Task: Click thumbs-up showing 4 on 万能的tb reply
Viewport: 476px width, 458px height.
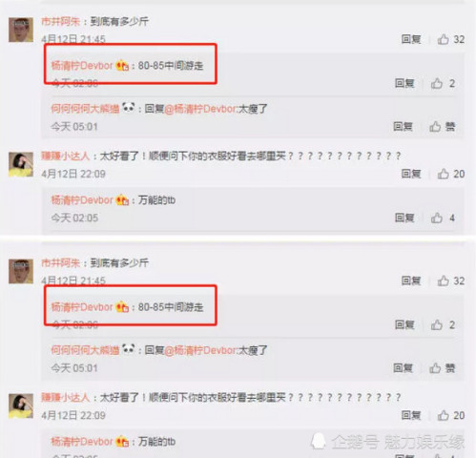Action: pyautogui.click(x=437, y=218)
